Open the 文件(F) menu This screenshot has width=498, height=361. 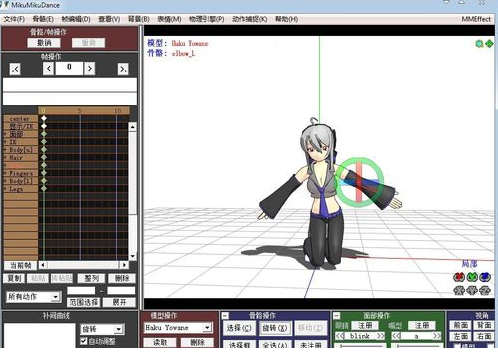pos(14,19)
